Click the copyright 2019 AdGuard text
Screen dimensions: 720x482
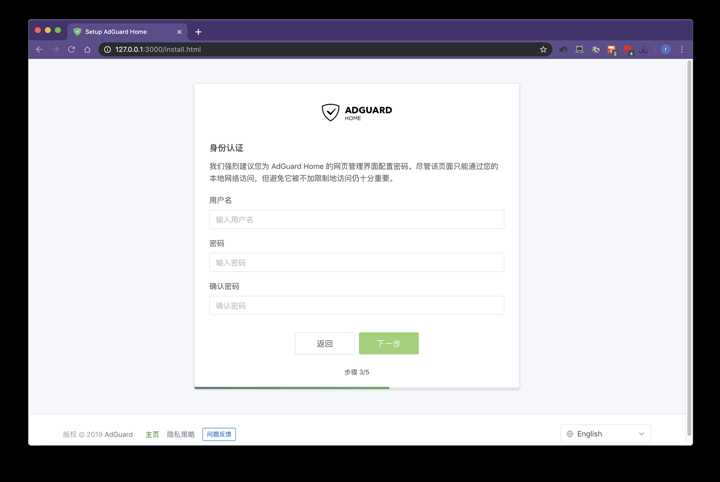pyautogui.click(x=98, y=434)
